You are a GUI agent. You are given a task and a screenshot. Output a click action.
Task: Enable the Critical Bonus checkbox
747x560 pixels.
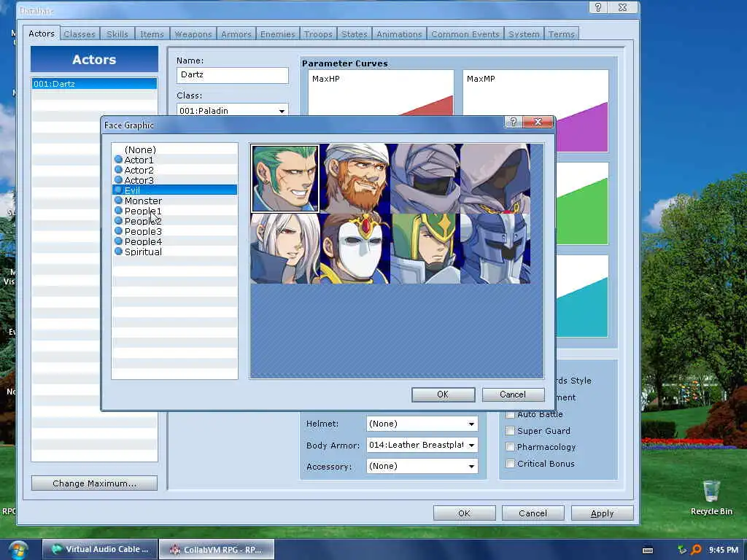point(510,464)
